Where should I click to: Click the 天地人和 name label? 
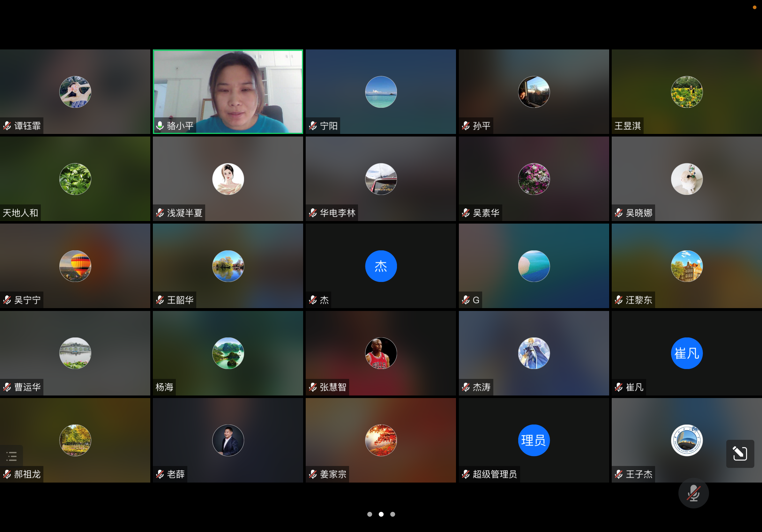click(20, 213)
